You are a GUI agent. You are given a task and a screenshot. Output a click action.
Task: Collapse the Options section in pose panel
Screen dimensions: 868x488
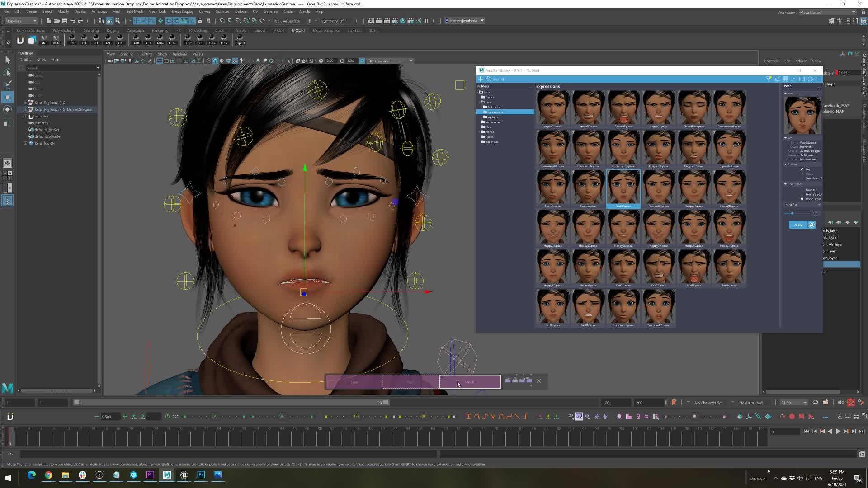tap(785, 164)
